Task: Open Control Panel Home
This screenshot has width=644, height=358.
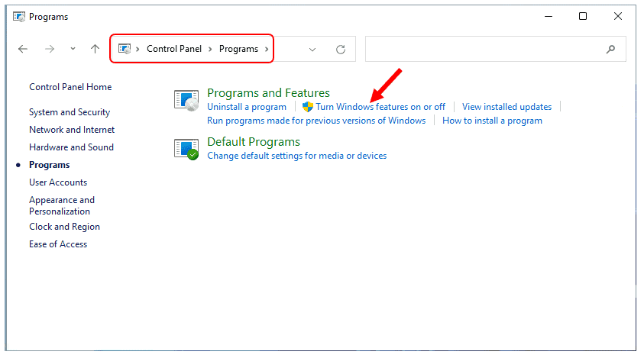Action: pos(70,87)
